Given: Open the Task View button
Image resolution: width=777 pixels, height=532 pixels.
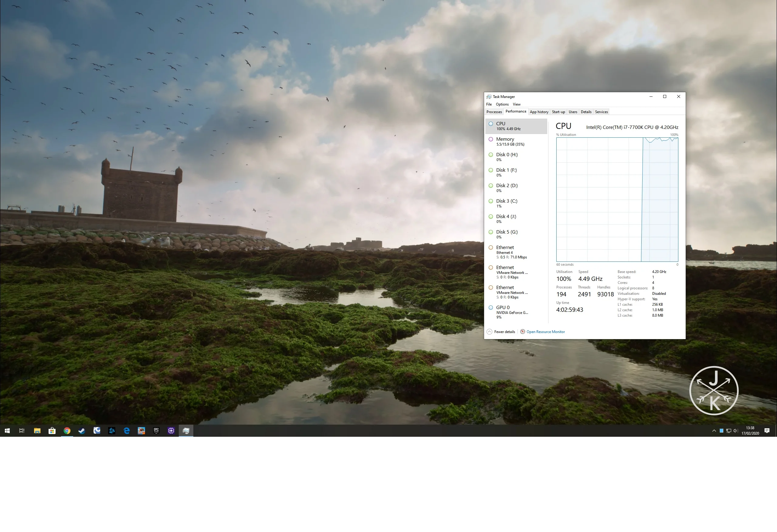Looking at the screenshot, I should tap(22, 431).
